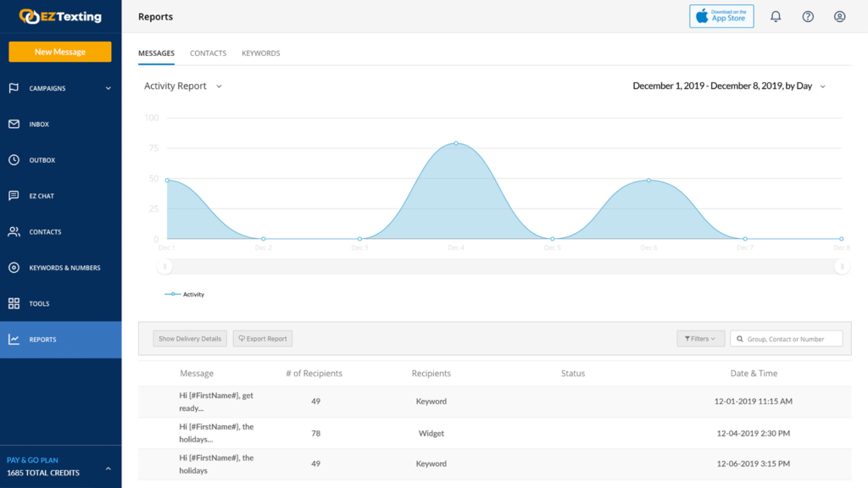Viewport: 868px width, 488px height.
Task: Click the right chart range slider handle
Action: 842,267
